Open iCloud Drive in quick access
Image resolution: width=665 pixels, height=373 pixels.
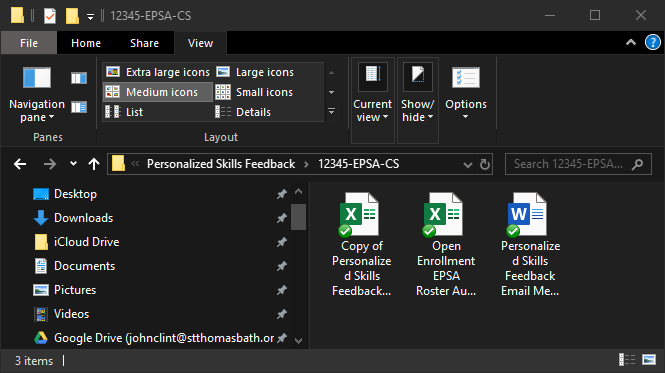tap(76, 242)
